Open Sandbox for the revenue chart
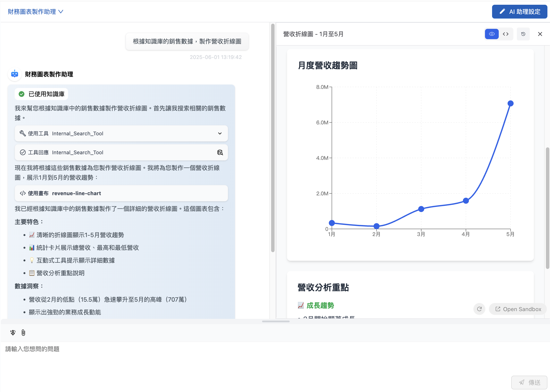 (x=517, y=309)
